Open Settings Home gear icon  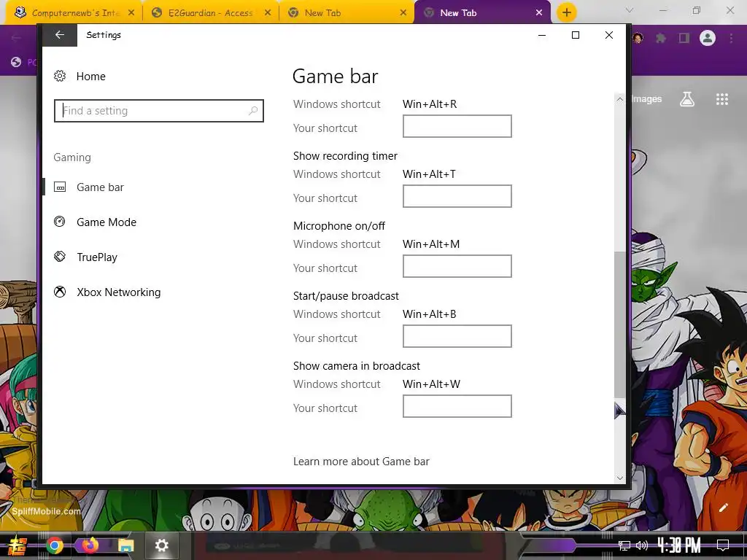60,76
